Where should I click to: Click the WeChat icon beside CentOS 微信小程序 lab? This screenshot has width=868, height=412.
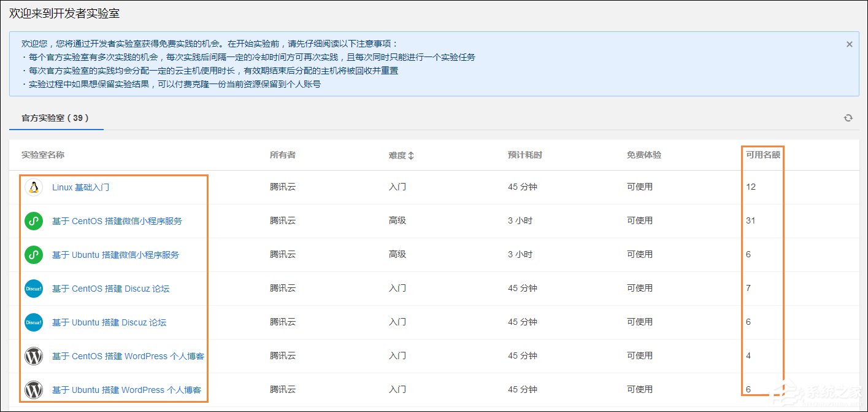click(x=33, y=220)
